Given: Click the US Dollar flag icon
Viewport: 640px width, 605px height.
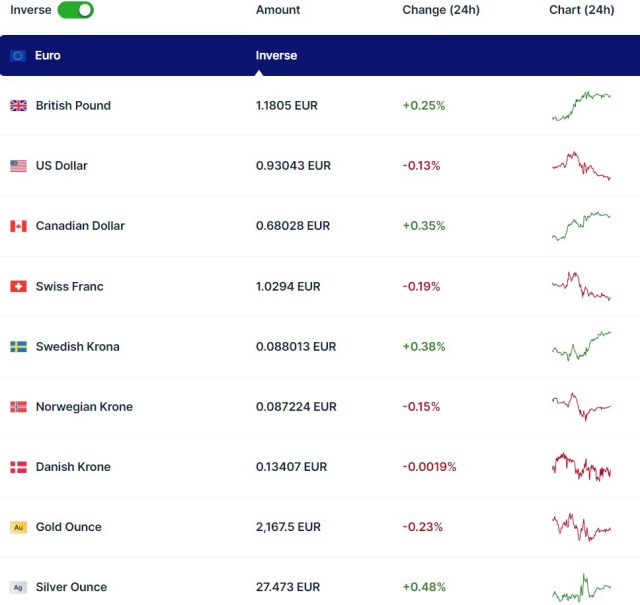Looking at the screenshot, I should [18, 166].
